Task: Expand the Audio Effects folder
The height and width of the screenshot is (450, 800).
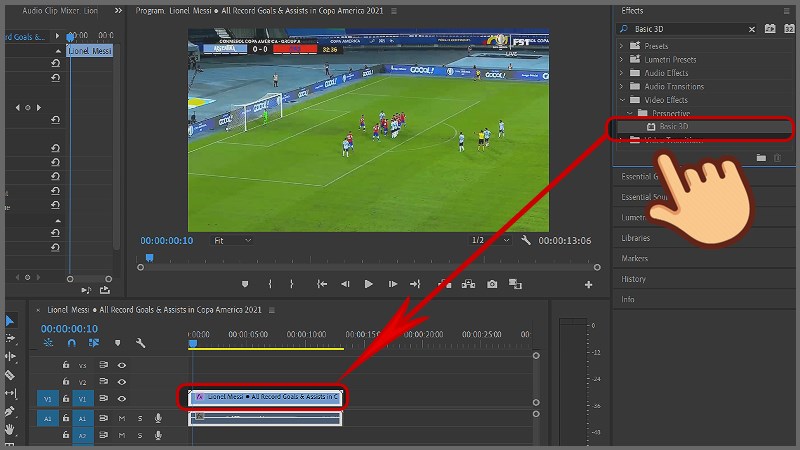Action: tap(621, 73)
